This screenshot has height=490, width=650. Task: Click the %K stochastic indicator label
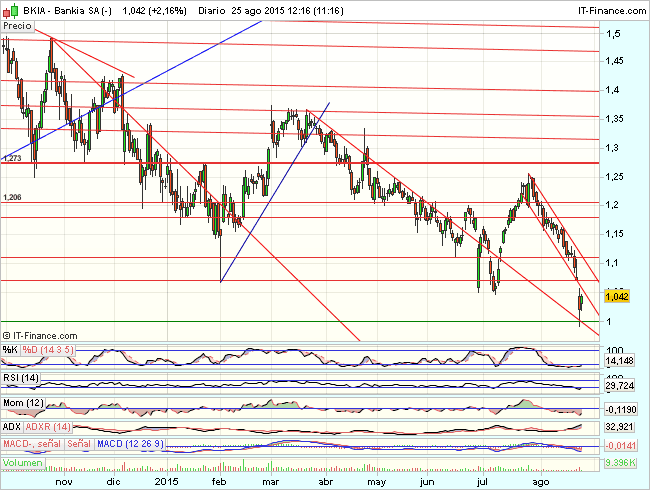tap(10, 350)
